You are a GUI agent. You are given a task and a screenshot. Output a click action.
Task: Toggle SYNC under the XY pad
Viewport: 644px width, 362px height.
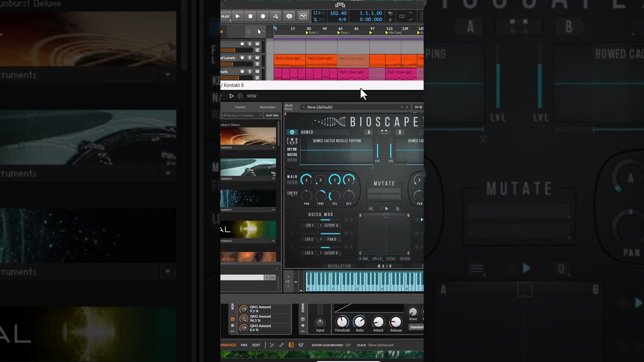pos(391,259)
